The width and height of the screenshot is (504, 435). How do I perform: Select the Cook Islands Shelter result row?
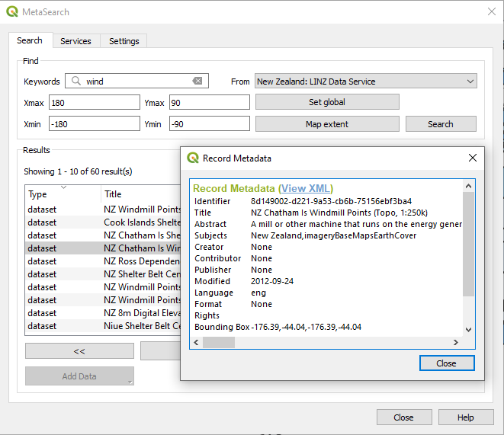click(142, 222)
